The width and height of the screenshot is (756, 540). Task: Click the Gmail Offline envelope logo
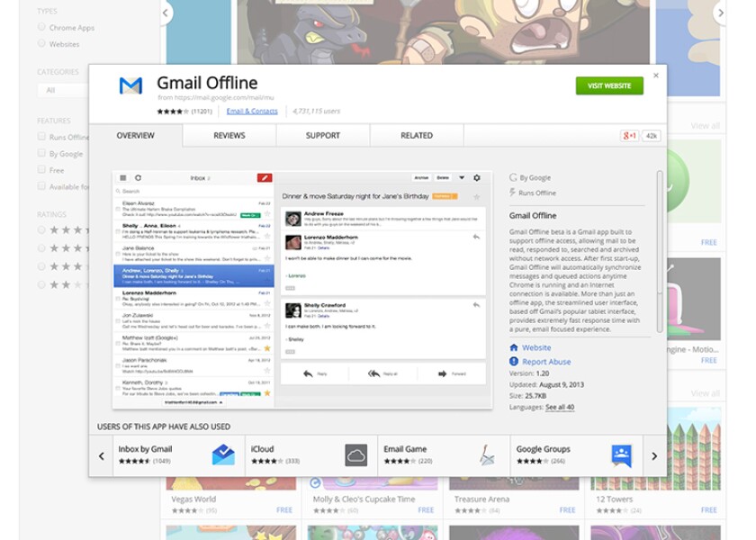coord(130,85)
